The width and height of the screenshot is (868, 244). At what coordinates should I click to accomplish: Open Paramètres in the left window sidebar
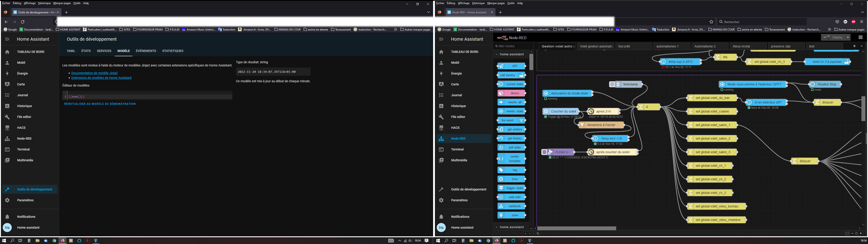(x=30, y=200)
